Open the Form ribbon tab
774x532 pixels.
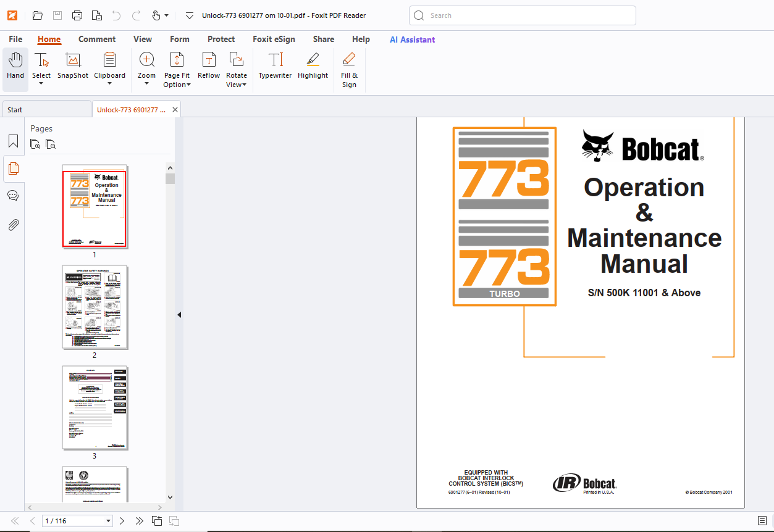pyautogui.click(x=180, y=39)
